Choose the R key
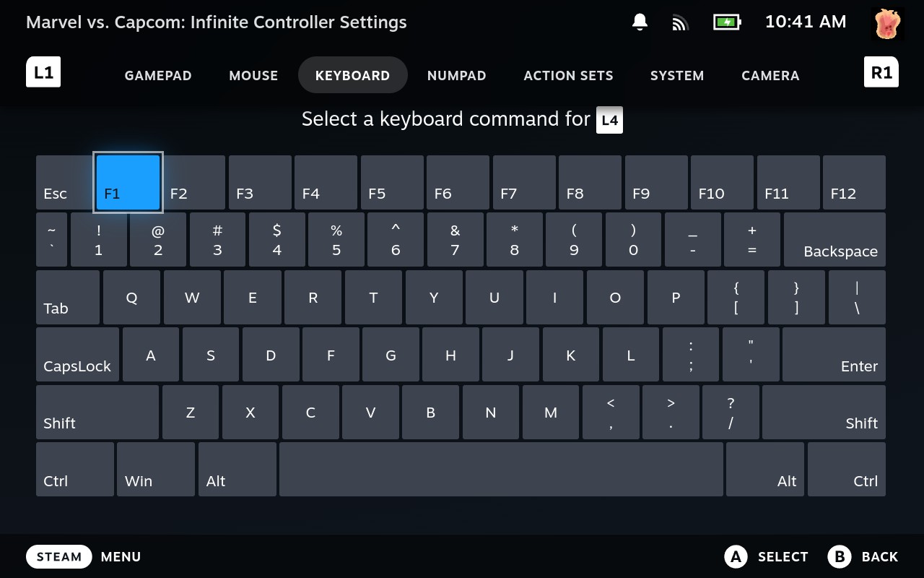This screenshot has width=924, height=578. [x=313, y=297]
